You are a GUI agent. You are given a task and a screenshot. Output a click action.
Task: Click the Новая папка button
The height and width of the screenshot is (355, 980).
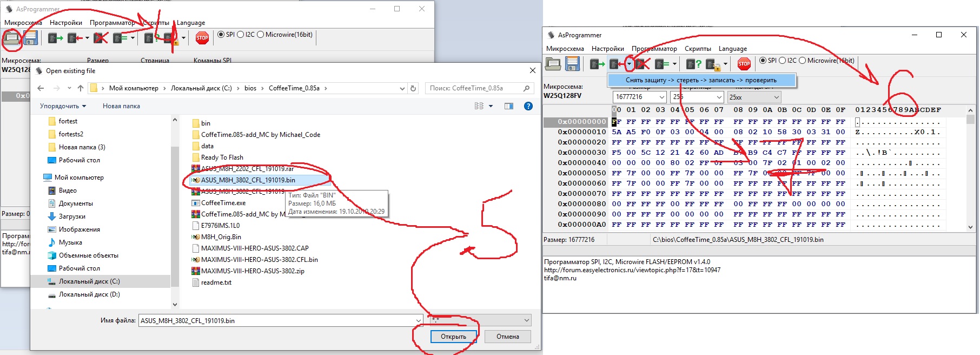[121, 106]
